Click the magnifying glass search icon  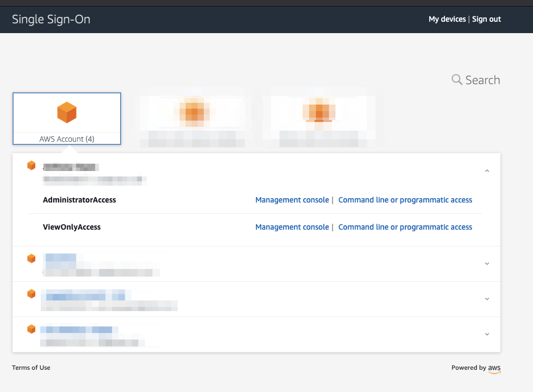pyautogui.click(x=457, y=80)
